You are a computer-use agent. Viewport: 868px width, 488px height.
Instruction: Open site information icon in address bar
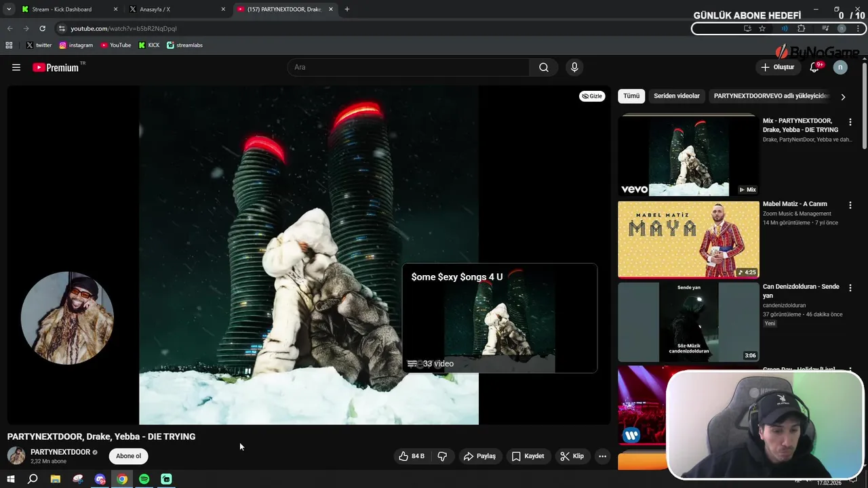tap(62, 28)
